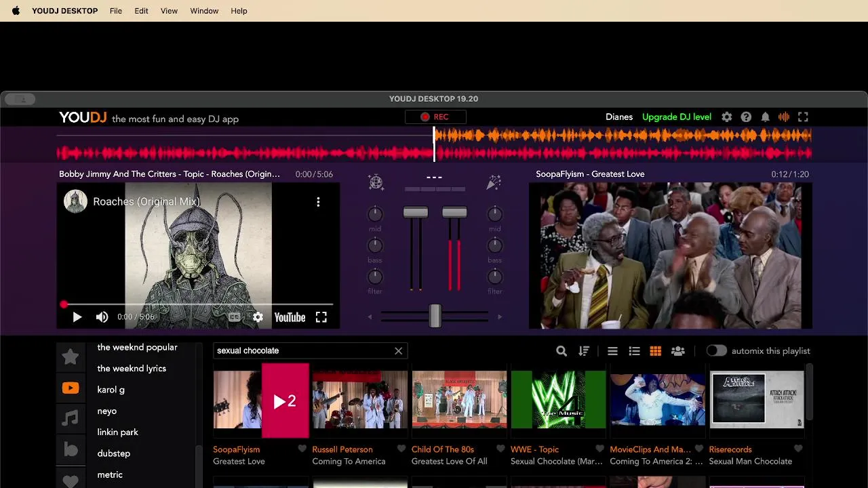Open YouTube player settings gear
868x488 pixels.
click(258, 317)
